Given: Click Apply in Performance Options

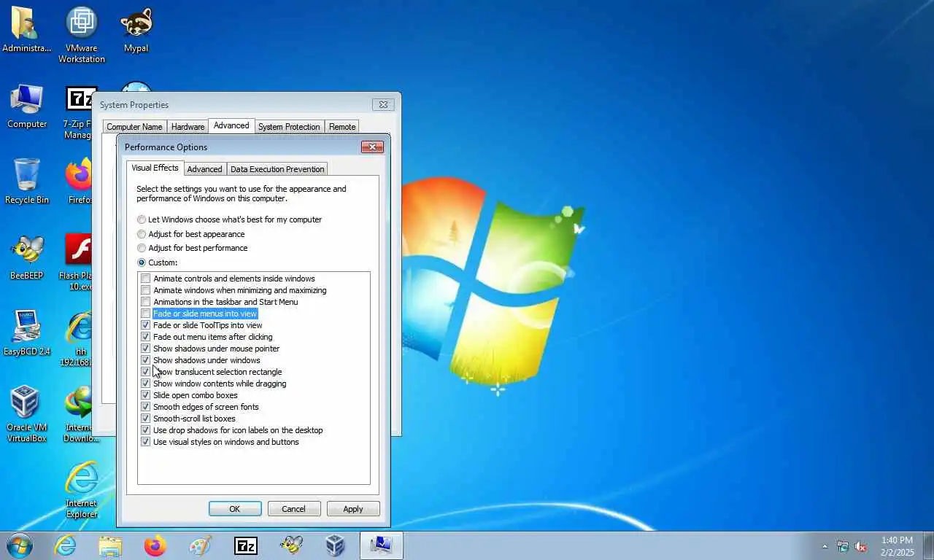Looking at the screenshot, I should tap(353, 509).
